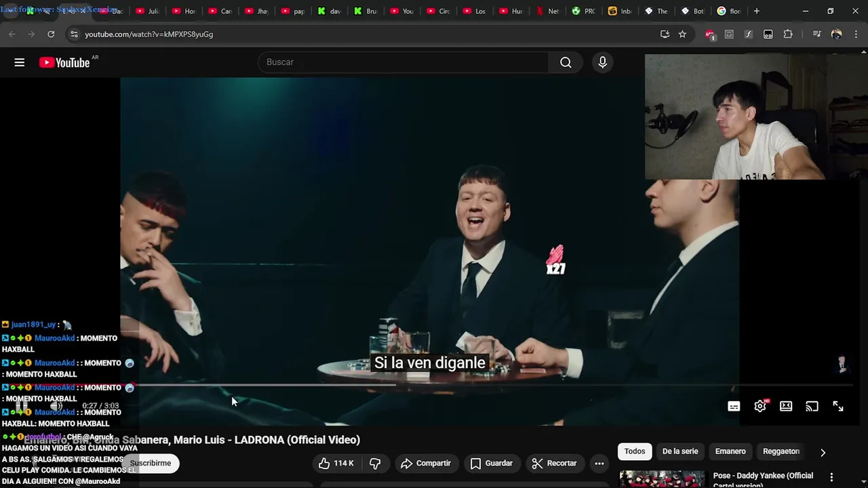Start voice search with the microphone
The height and width of the screenshot is (488, 868).
[x=602, y=62]
